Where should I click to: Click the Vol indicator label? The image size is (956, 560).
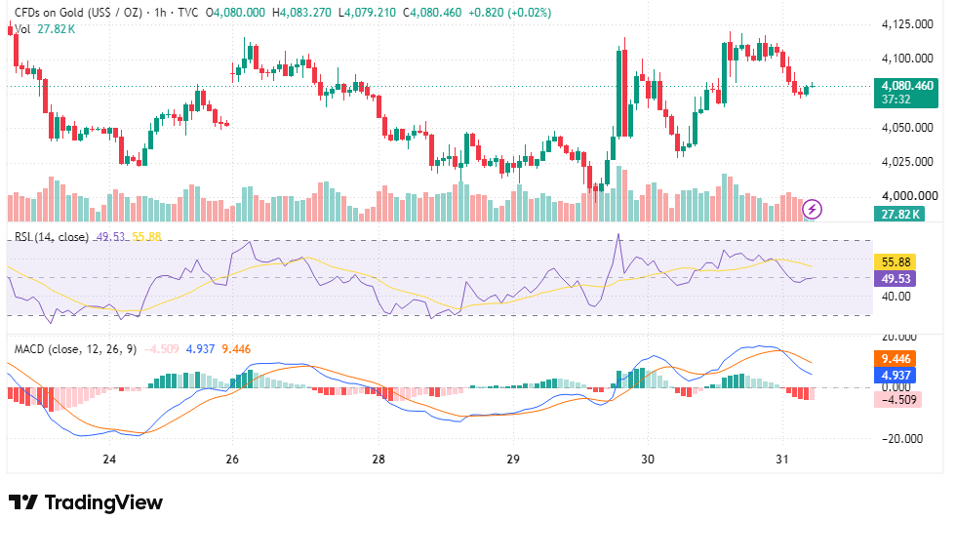pyautogui.click(x=22, y=28)
